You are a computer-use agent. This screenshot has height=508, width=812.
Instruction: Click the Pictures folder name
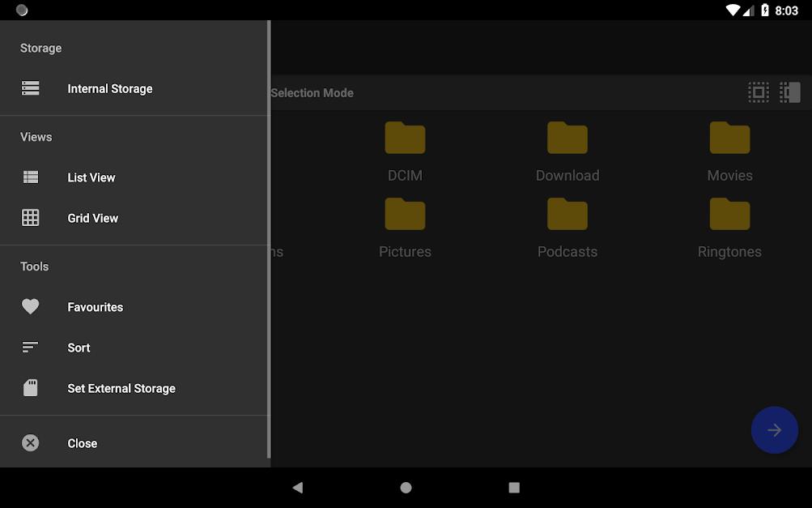pyautogui.click(x=405, y=252)
